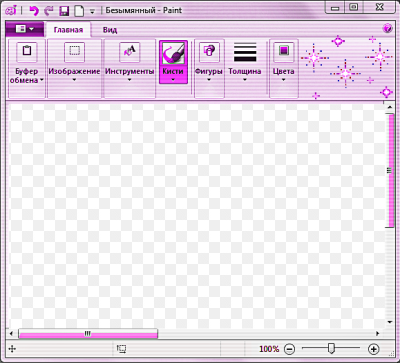
Task: Expand the Кисти dropdown arrow
Action: [x=173, y=80]
